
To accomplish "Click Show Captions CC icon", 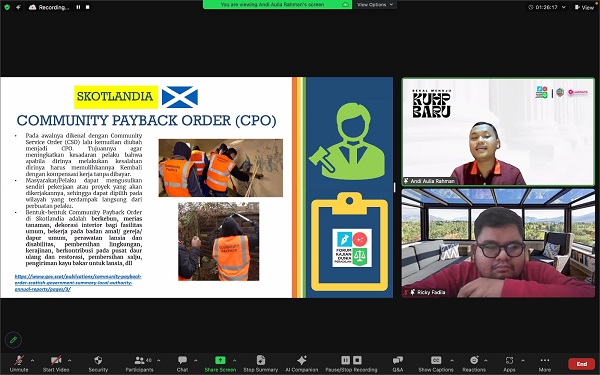I will point(436,360).
